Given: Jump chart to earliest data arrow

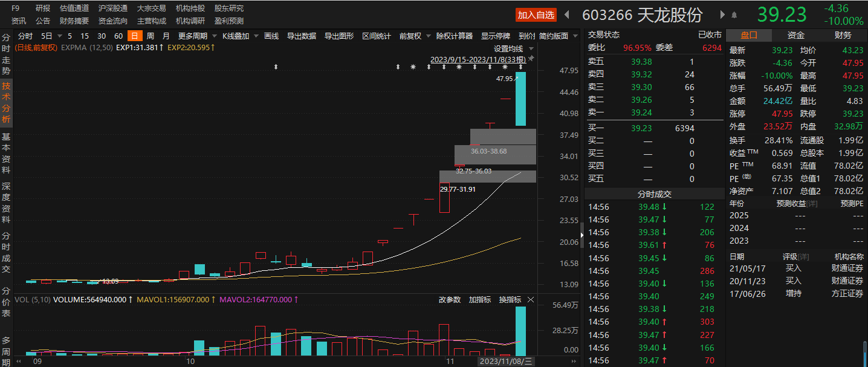Looking at the screenshot, I should (x=19, y=361).
